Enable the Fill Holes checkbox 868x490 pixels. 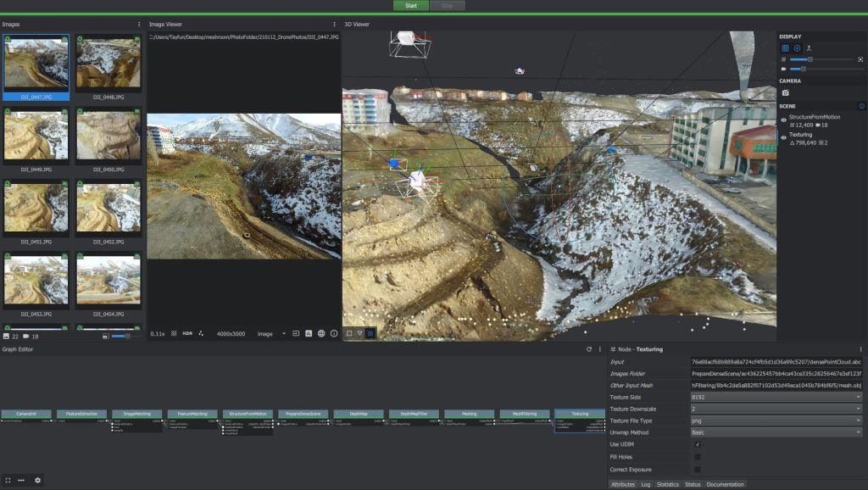697,457
